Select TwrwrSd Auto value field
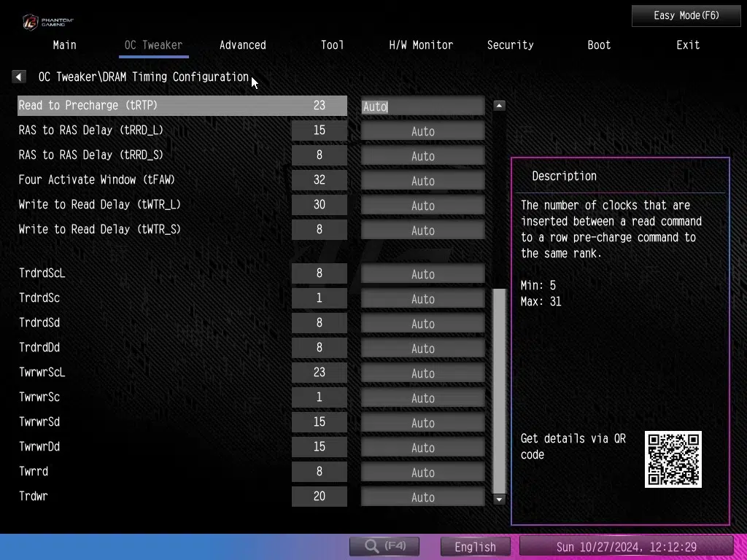747x560 pixels. [422, 422]
